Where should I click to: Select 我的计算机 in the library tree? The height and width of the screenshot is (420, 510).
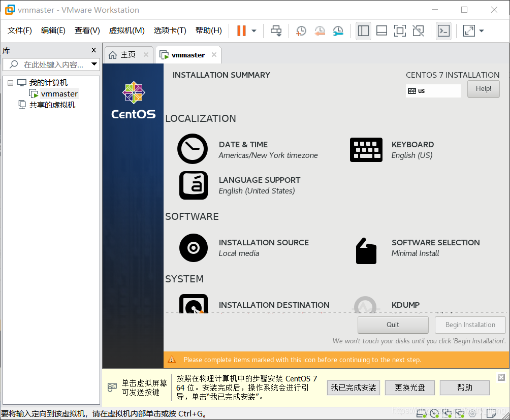48,83
